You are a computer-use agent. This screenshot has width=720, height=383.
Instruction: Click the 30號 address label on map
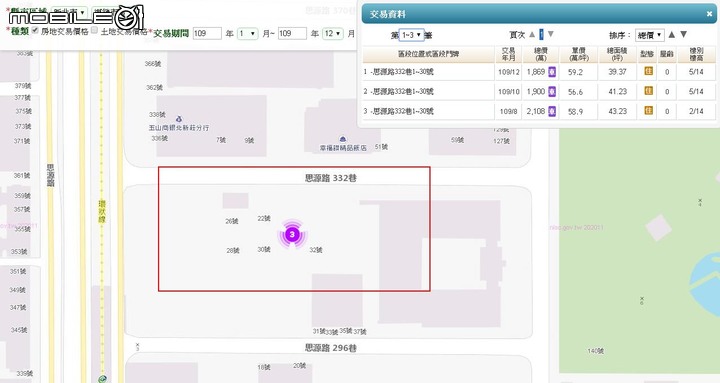pos(264,249)
